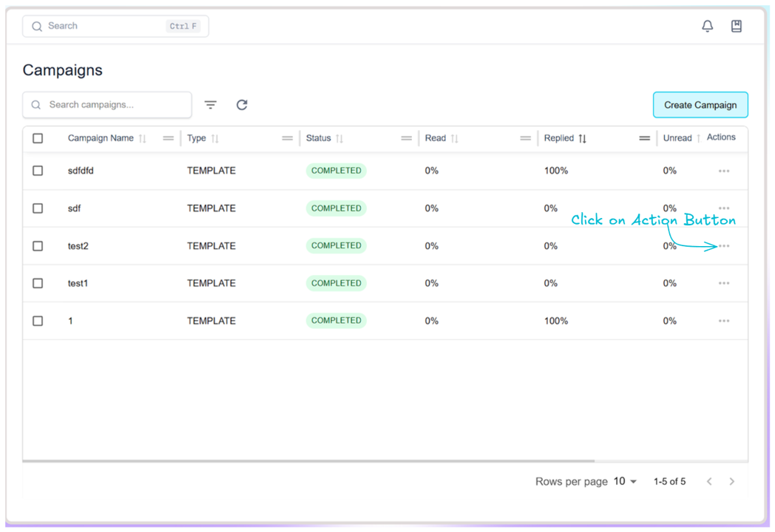Refresh the campaigns list
The width and height of the screenshot is (775, 532).
242,105
